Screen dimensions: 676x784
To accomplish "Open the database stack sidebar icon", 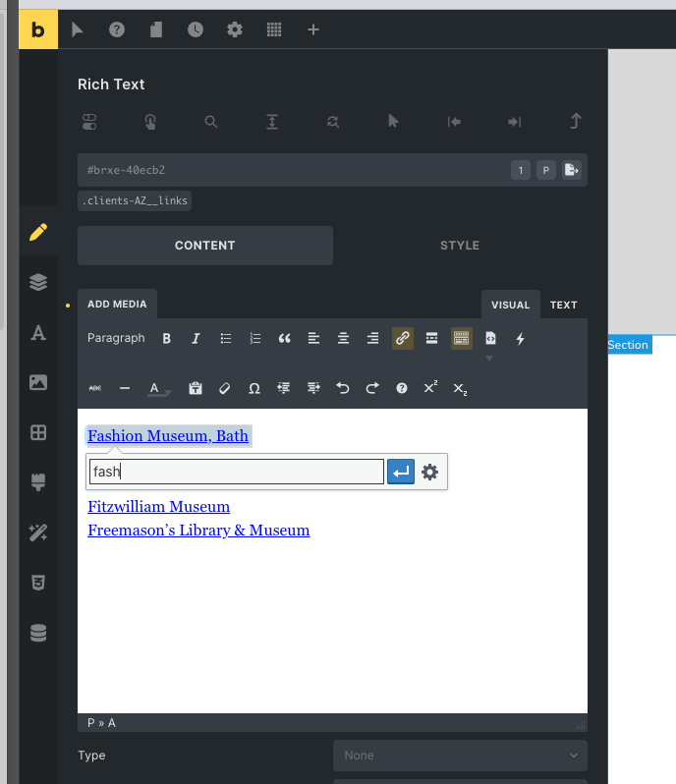I will pyautogui.click(x=38, y=633).
